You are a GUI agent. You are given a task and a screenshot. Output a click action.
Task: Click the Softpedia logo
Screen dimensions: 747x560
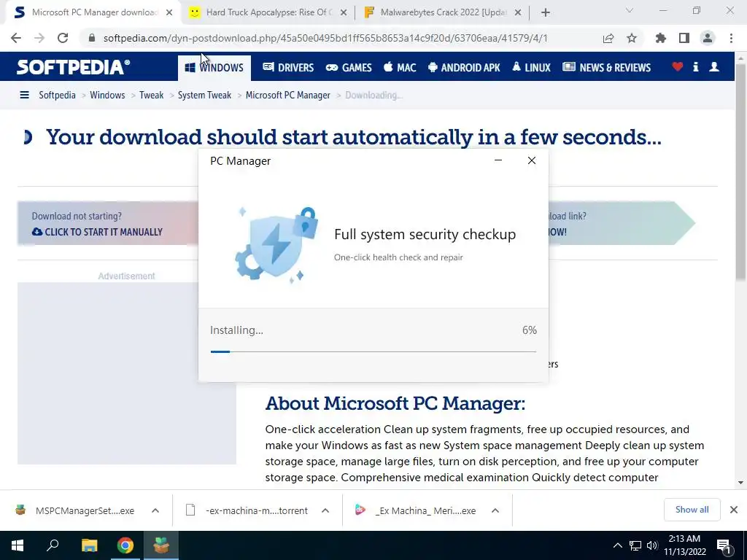pyautogui.click(x=73, y=67)
